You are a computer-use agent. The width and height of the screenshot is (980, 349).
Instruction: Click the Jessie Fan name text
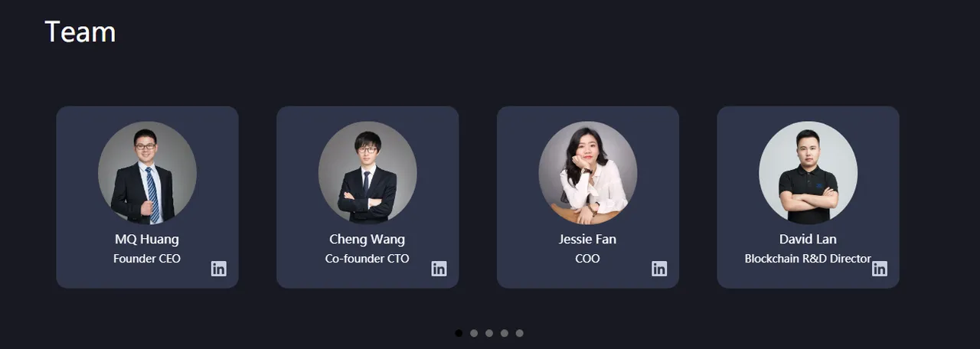587,240
